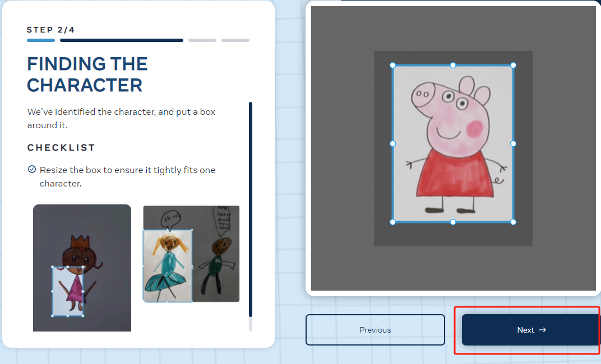Click the crowned character example image
Viewport: 601px width, 364px height.
pos(82,268)
